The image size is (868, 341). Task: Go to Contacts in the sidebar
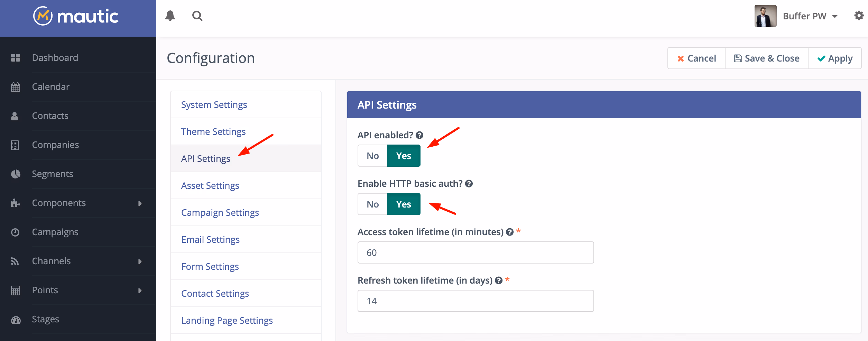50,116
